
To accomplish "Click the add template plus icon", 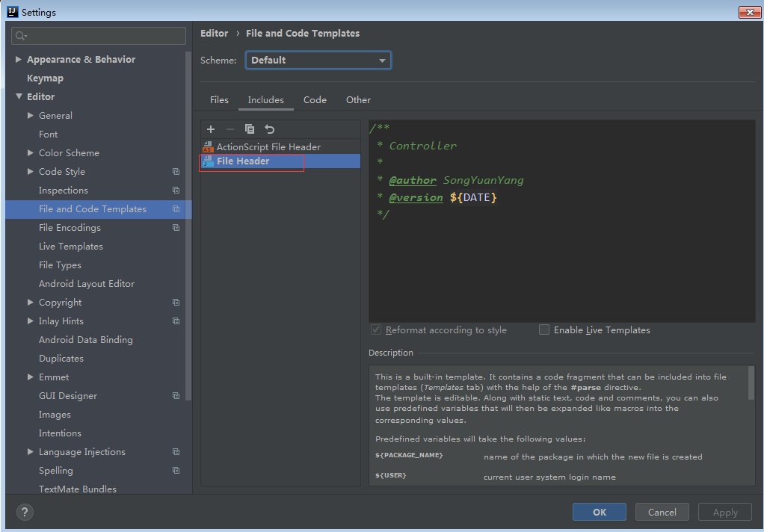I will tap(211, 129).
